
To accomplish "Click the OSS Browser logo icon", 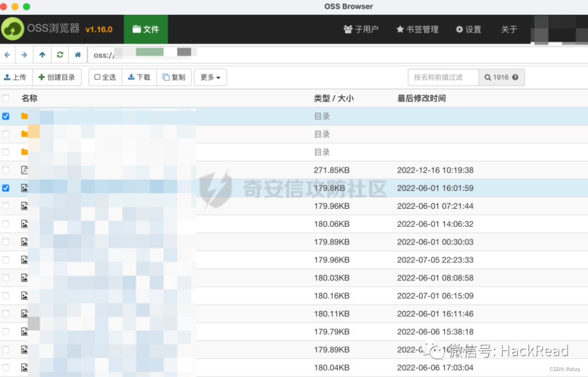I will [13, 29].
